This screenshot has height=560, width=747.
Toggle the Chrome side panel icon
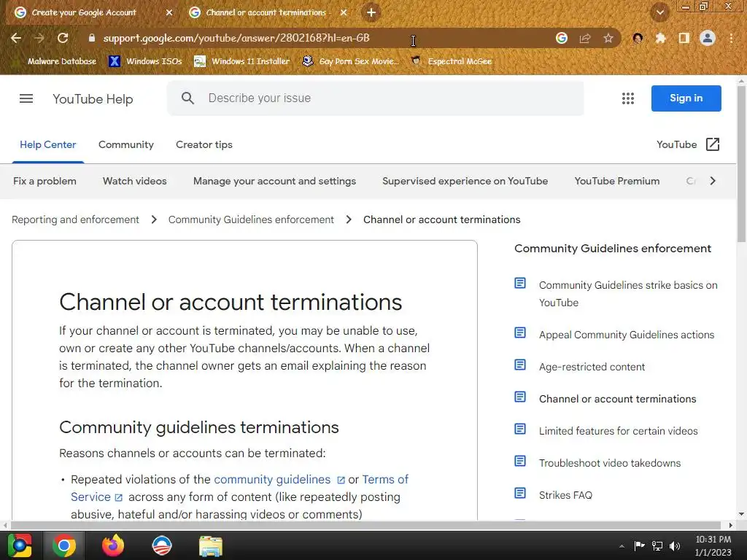pos(684,38)
